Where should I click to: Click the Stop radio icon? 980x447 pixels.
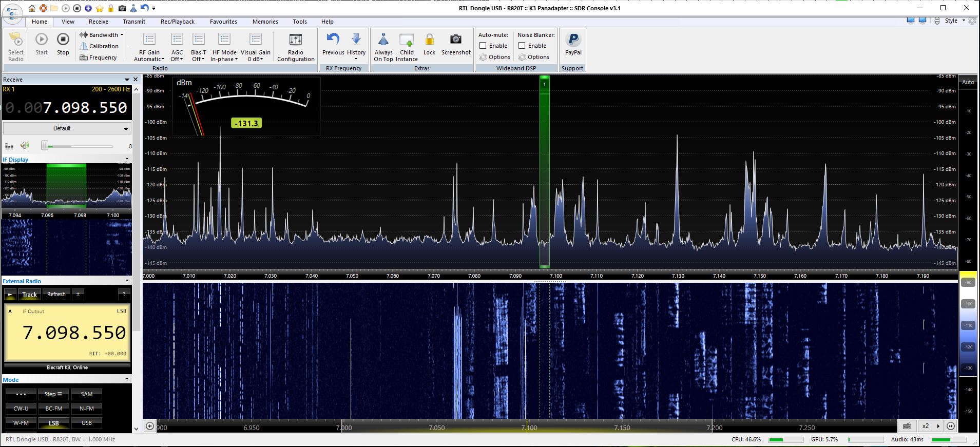tap(63, 40)
